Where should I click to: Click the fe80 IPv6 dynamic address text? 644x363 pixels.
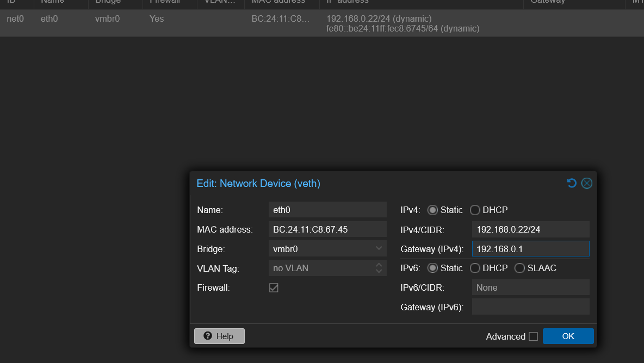tap(403, 29)
